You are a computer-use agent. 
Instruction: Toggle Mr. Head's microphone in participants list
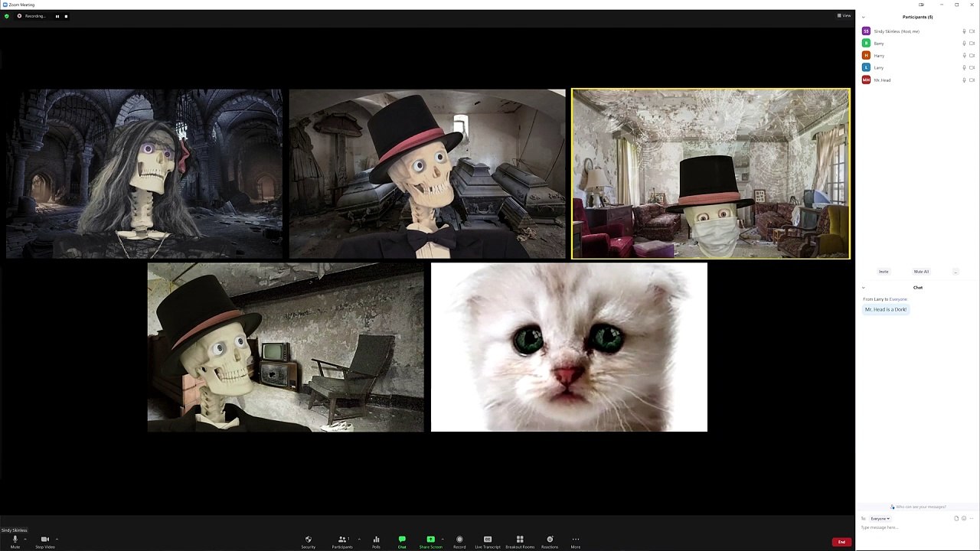964,80
